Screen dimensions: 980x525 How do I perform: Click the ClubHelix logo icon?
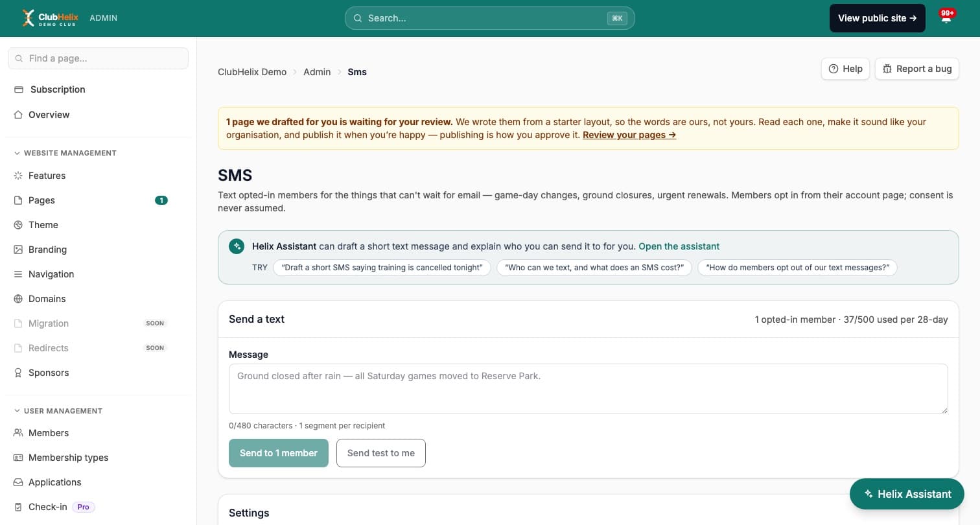(x=28, y=18)
